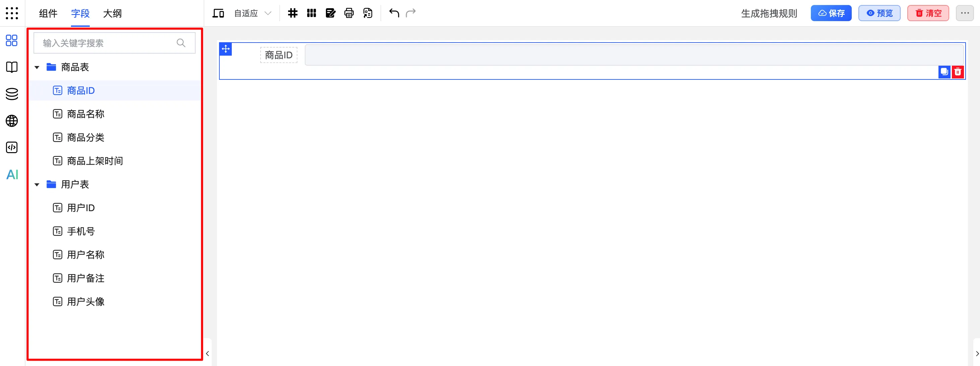Collapse the left panel with chevron handle
The width and height of the screenshot is (980, 366).
click(207, 354)
